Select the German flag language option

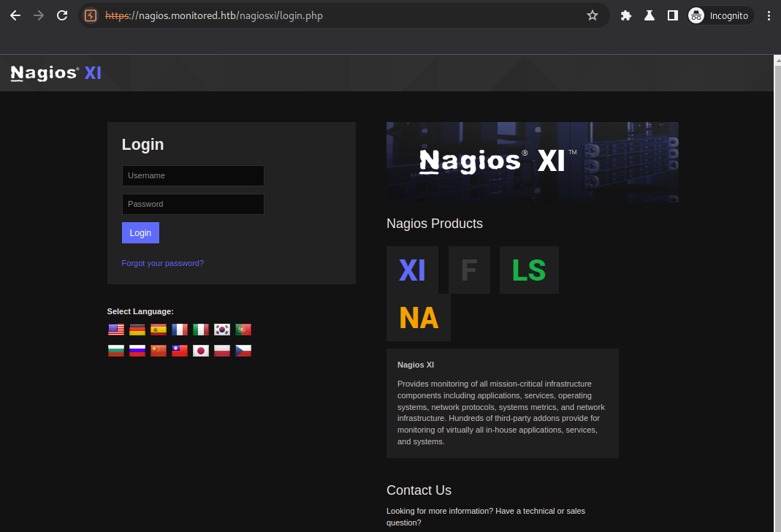coord(137,329)
